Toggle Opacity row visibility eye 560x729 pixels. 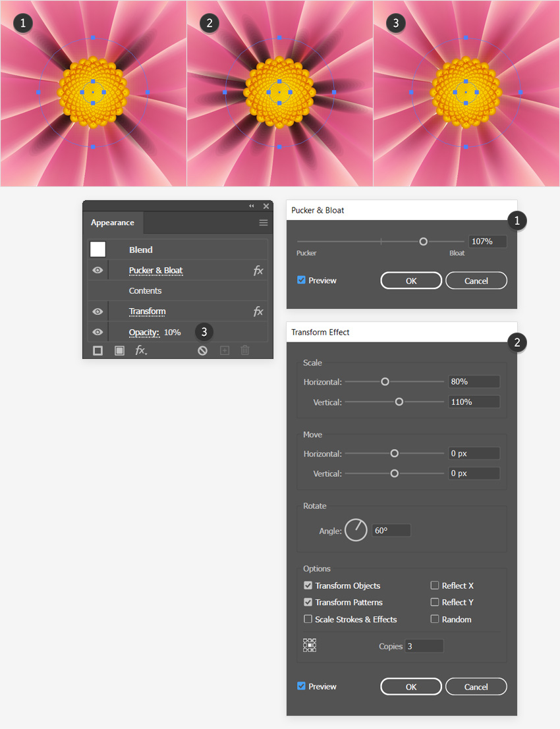click(x=98, y=332)
